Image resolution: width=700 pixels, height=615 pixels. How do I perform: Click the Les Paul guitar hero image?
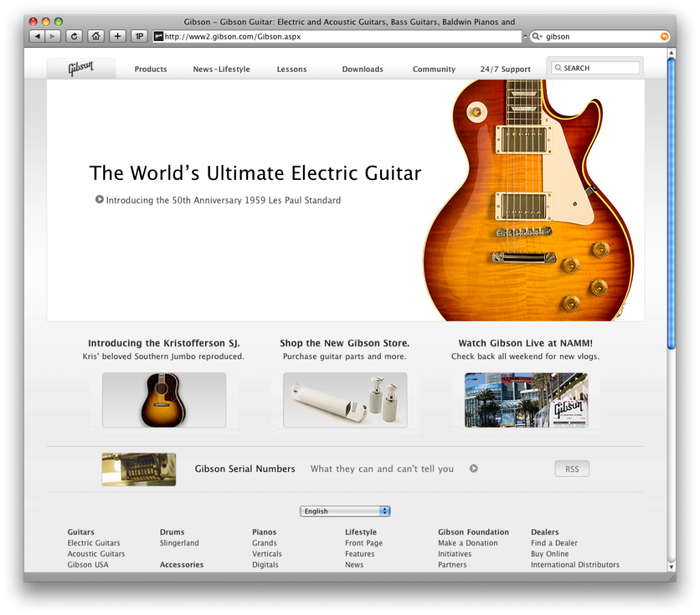point(529,200)
